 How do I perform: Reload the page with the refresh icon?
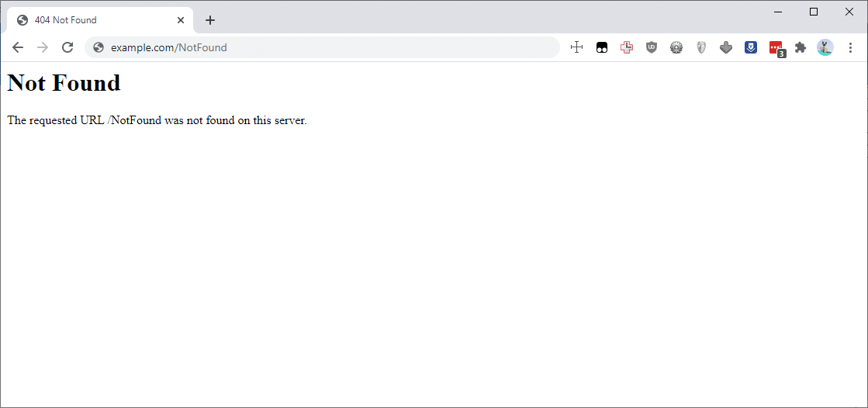coord(67,47)
